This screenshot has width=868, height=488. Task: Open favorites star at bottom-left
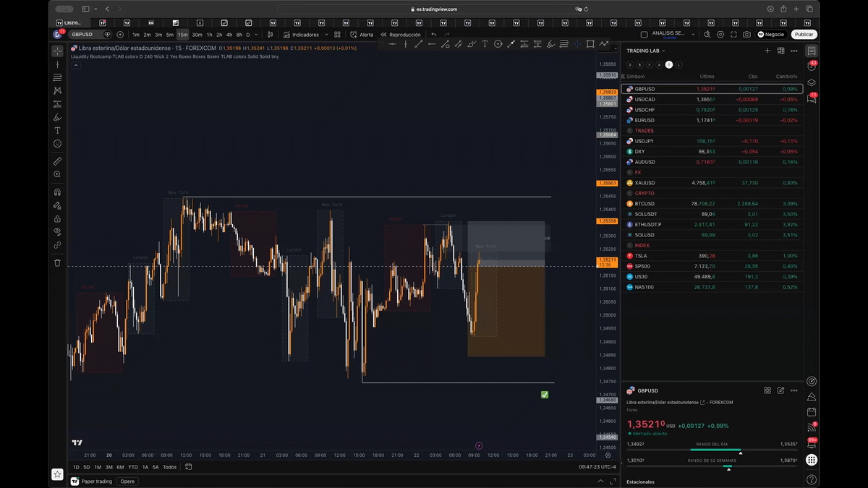[x=57, y=474]
